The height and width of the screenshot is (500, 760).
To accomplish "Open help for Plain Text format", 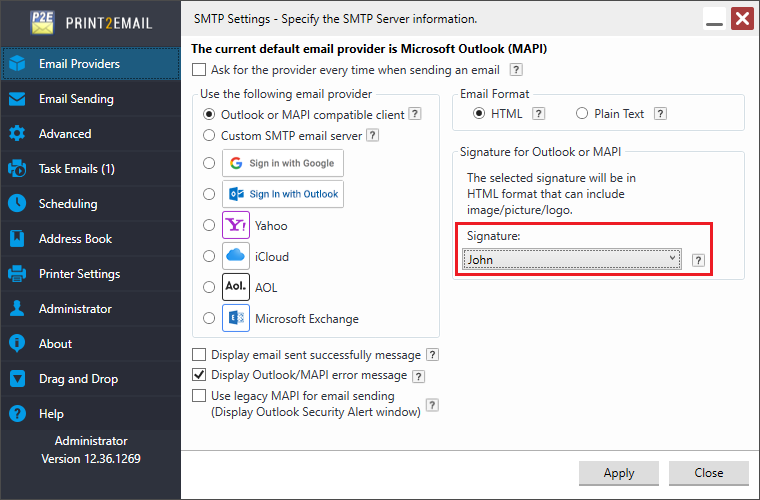I will [660, 114].
